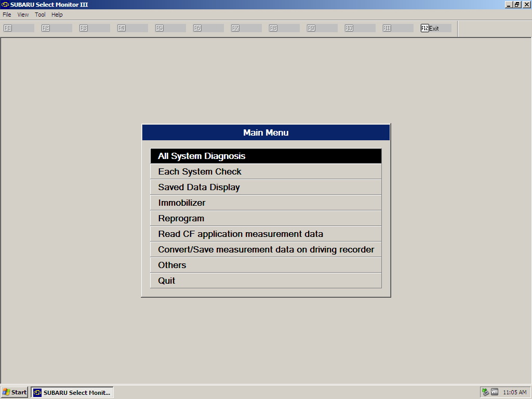Click the network tray icon
Image resolution: width=532 pixels, height=399 pixels.
point(486,392)
